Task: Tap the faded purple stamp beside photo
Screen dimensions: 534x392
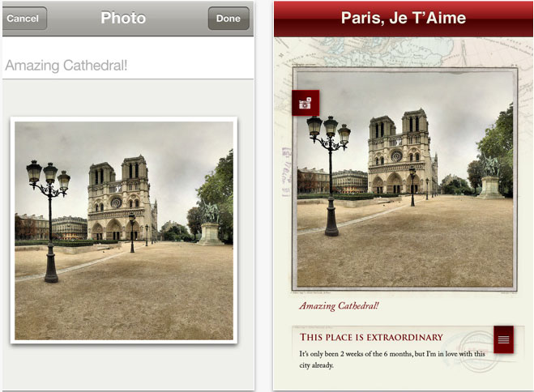Action: [x=286, y=172]
